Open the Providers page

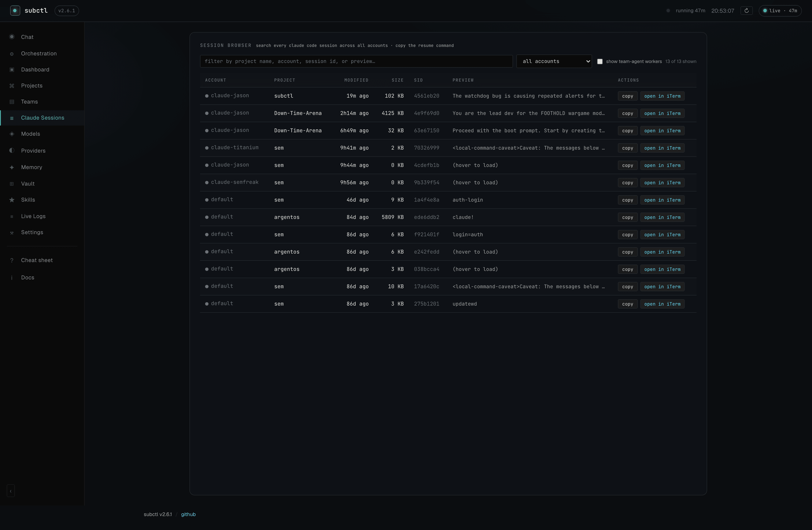[33, 151]
